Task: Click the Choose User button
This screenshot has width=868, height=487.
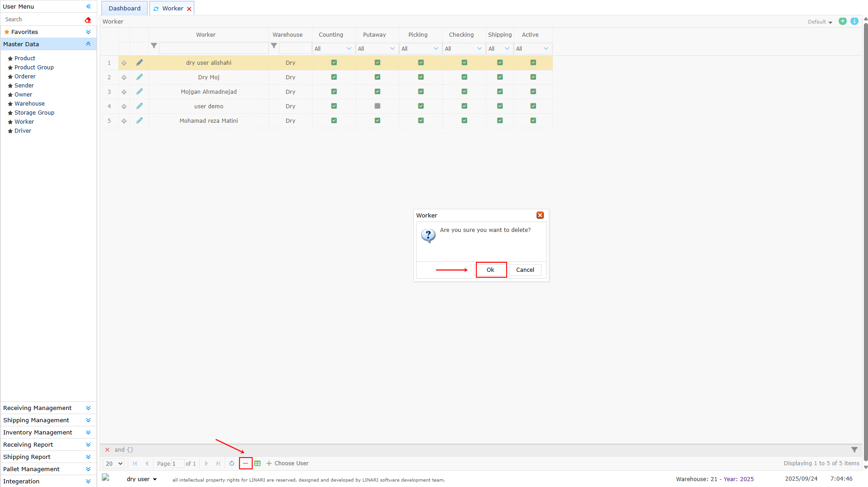Action: 288,463
